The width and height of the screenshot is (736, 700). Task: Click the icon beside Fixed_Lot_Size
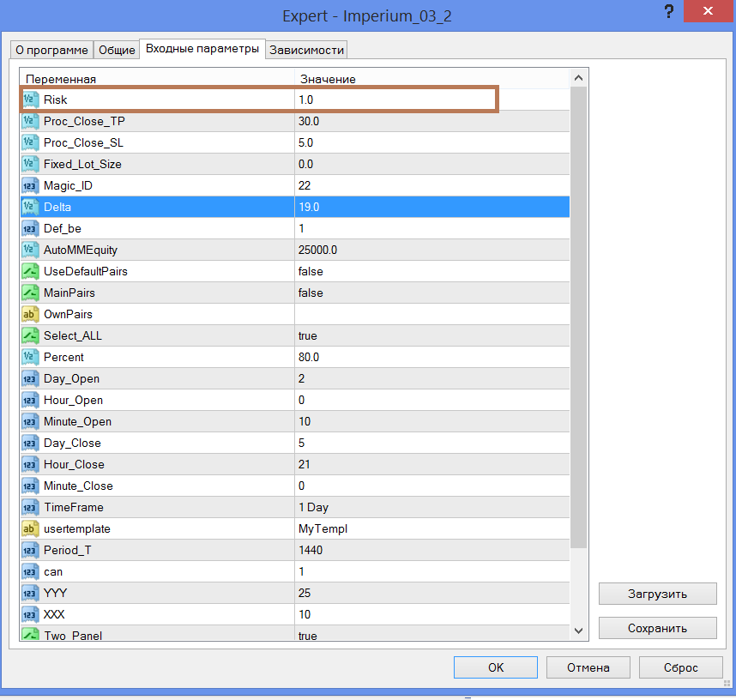(30, 164)
